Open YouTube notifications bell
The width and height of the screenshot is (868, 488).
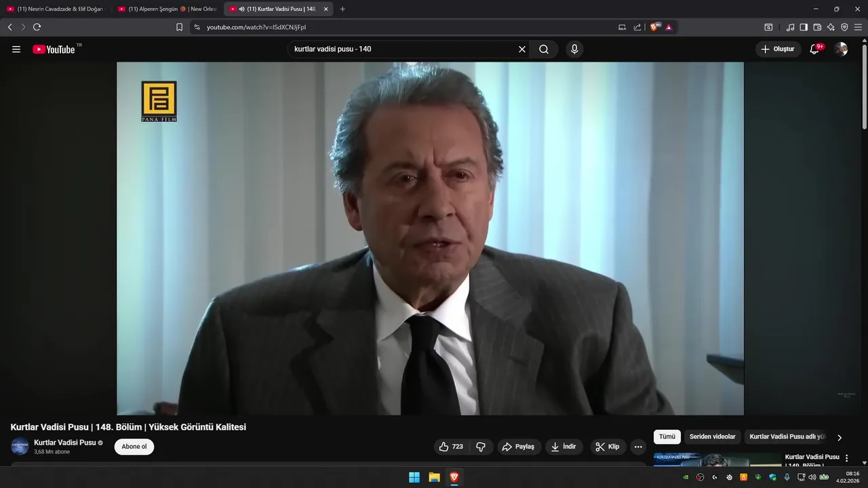[815, 49]
